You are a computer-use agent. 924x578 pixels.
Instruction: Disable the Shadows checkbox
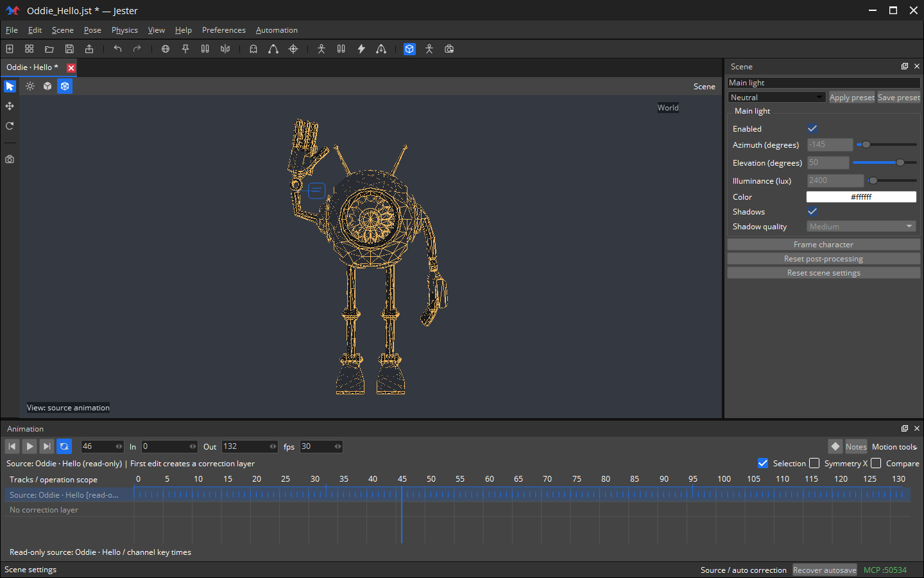click(x=812, y=211)
